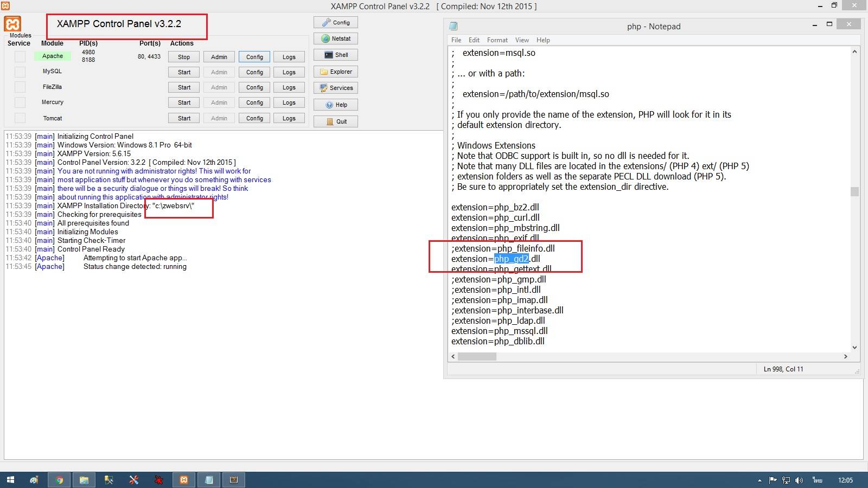The height and width of the screenshot is (488, 868).
Task: Click the Apache module label
Action: pyautogui.click(x=53, y=56)
